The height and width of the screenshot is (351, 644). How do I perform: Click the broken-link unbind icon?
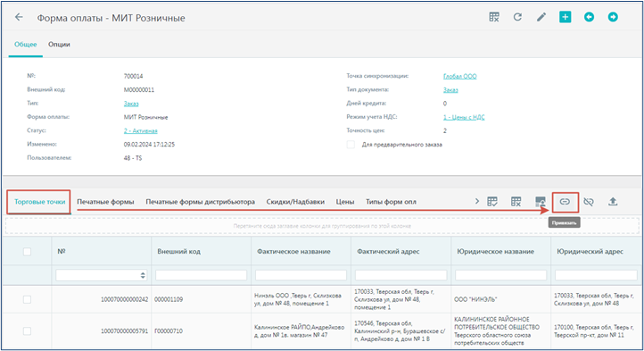[x=589, y=202]
